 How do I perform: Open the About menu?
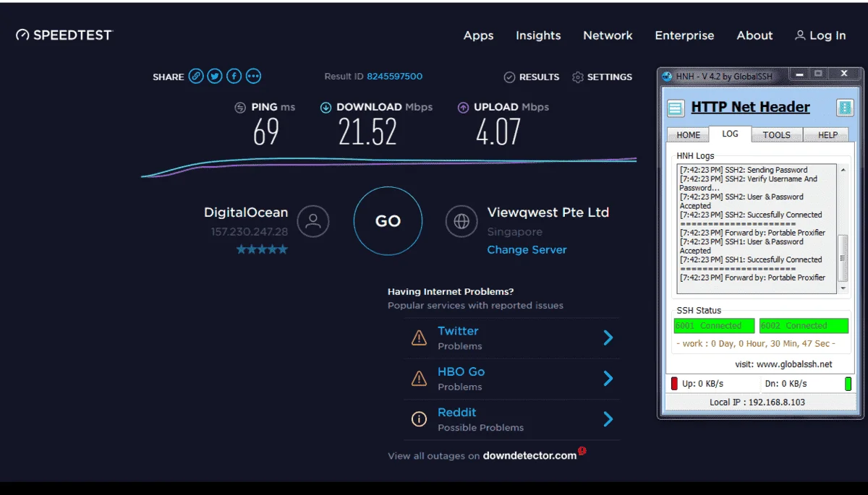754,35
